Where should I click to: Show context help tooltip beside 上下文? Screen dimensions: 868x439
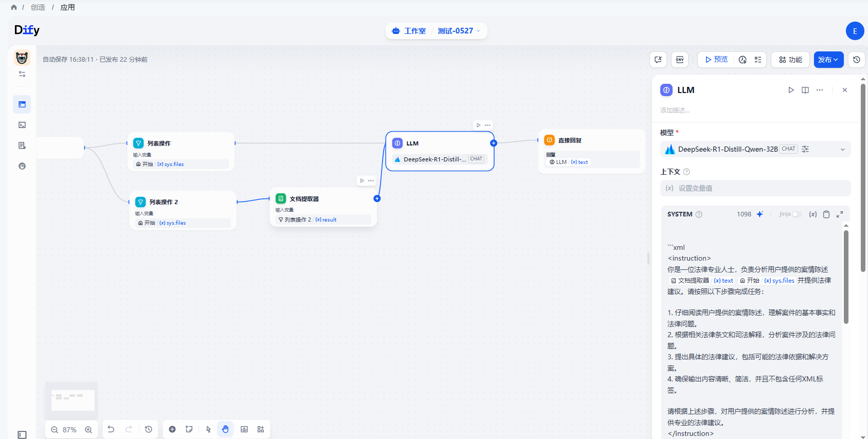(686, 172)
